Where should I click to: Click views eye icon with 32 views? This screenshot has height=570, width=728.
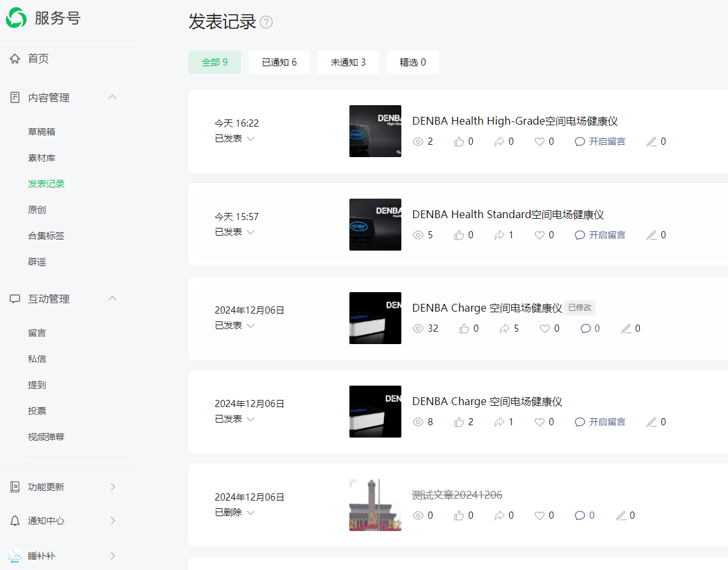pyautogui.click(x=418, y=328)
